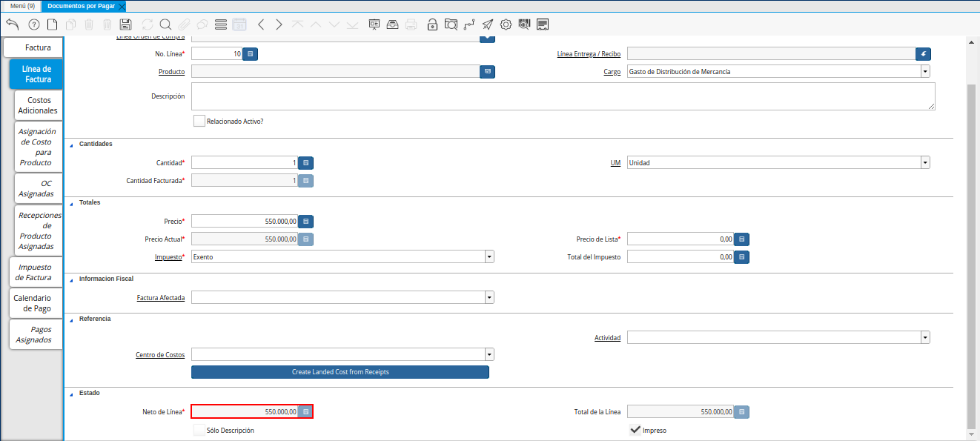This screenshot has height=441, width=980.
Task: Open the settings gear icon
Action: click(506, 24)
